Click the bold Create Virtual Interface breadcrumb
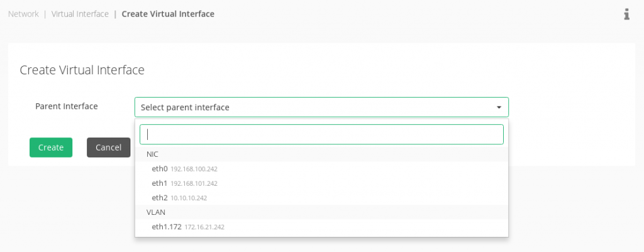 tap(168, 14)
